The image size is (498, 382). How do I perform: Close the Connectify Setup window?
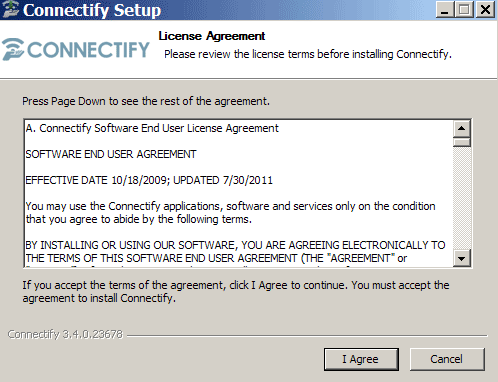[x=485, y=10]
